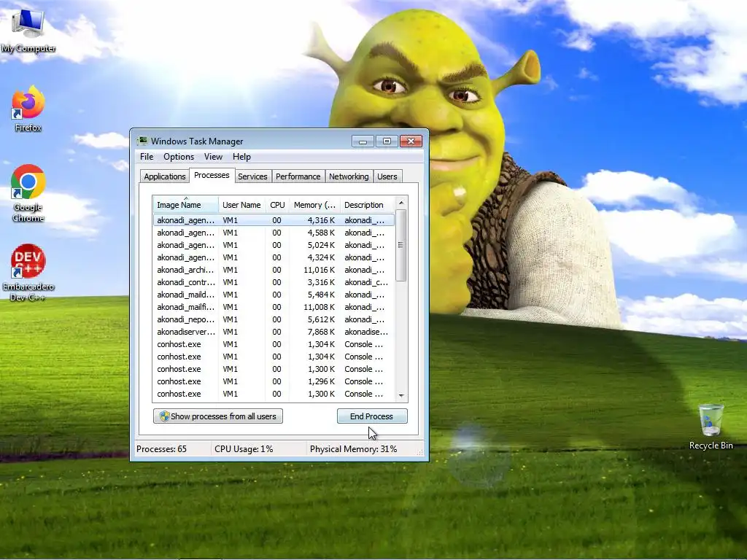The width and height of the screenshot is (747, 560).
Task: Open the Options menu
Action: click(179, 157)
